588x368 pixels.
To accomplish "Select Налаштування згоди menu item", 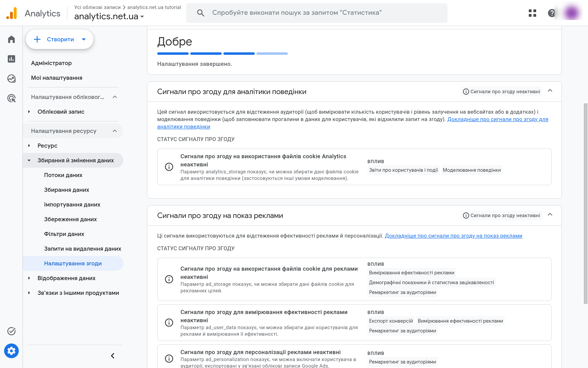I will pos(73,264).
